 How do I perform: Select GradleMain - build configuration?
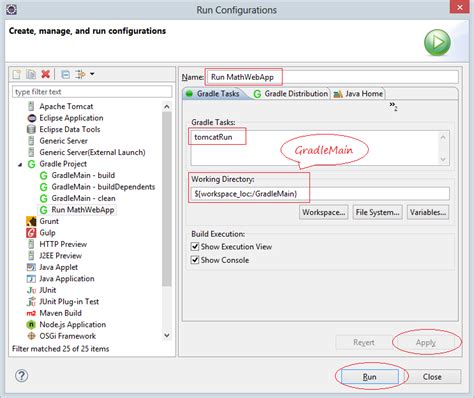[83, 175]
